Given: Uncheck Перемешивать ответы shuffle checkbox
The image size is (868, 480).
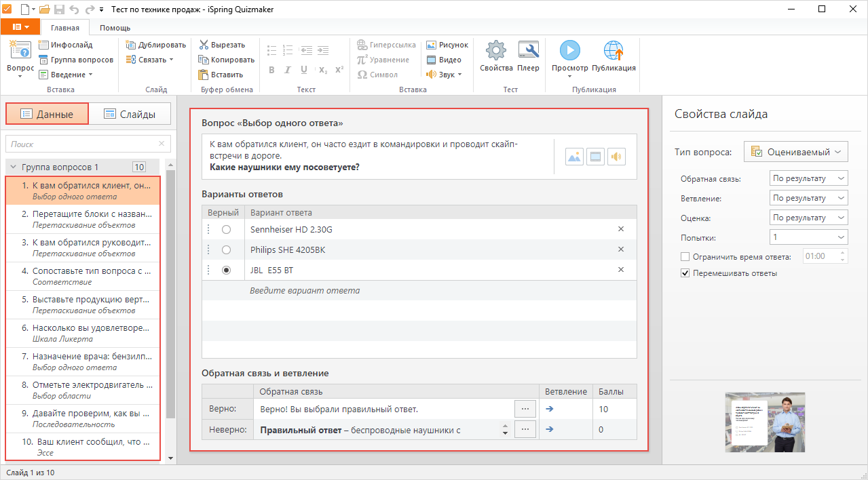Looking at the screenshot, I should click(x=685, y=273).
